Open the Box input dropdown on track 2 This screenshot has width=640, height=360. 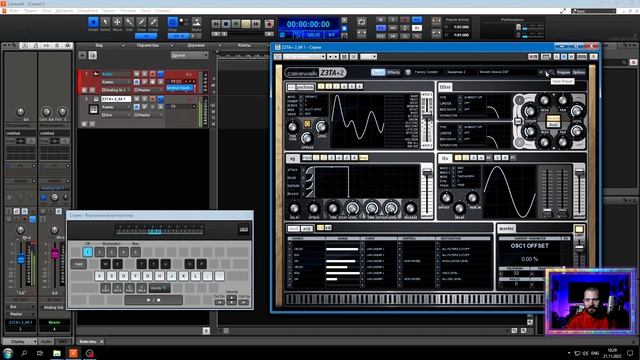(x=116, y=115)
